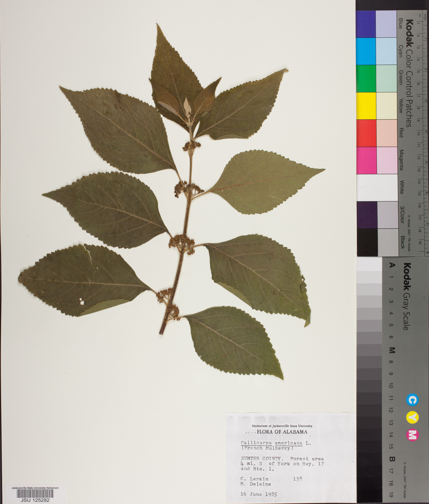429x504 pixels.
Task: Click the 'SUMTER COUNTY.' locality text
Action: coord(262,459)
